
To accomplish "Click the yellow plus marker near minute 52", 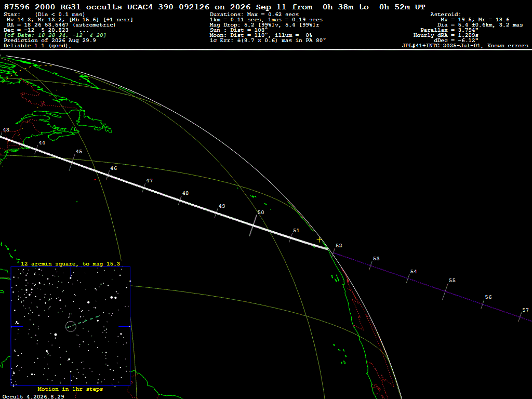I will tap(319, 240).
